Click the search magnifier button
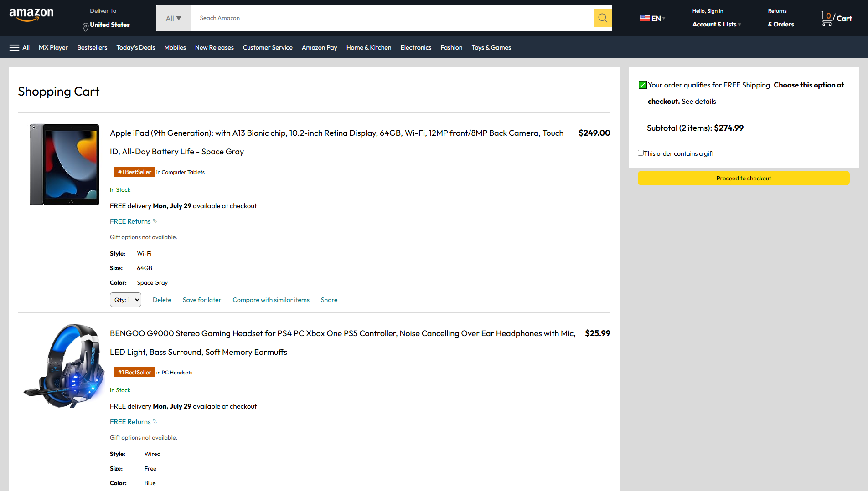Viewport: 868px width, 491px height. [602, 18]
